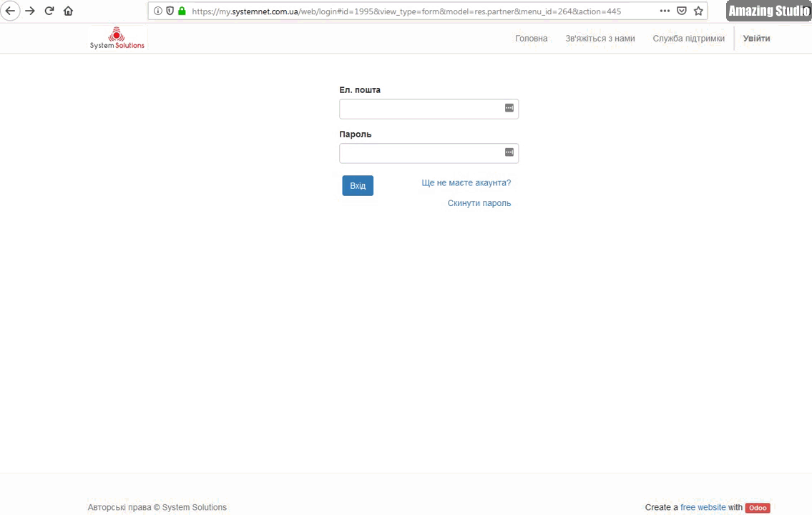Screen dimensions: 812x515
Task: View site information via the circled-i icon
Action: coord(157,11)
